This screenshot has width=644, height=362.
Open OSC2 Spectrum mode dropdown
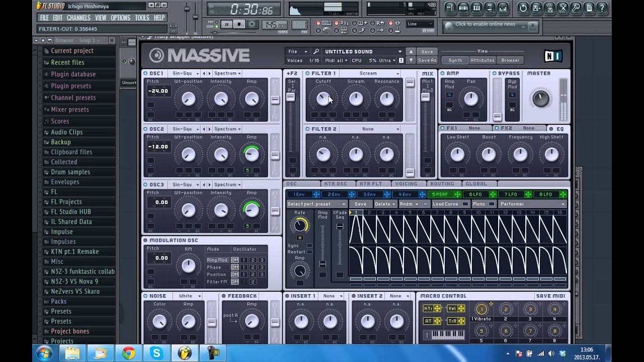[x=227, y=129]
